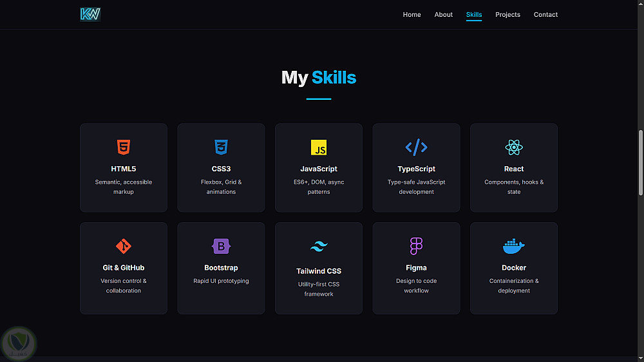Viewport: 644px width, 362px height.
Task: Click the vertical scrollbar thumb
Action: click(641, 163)
